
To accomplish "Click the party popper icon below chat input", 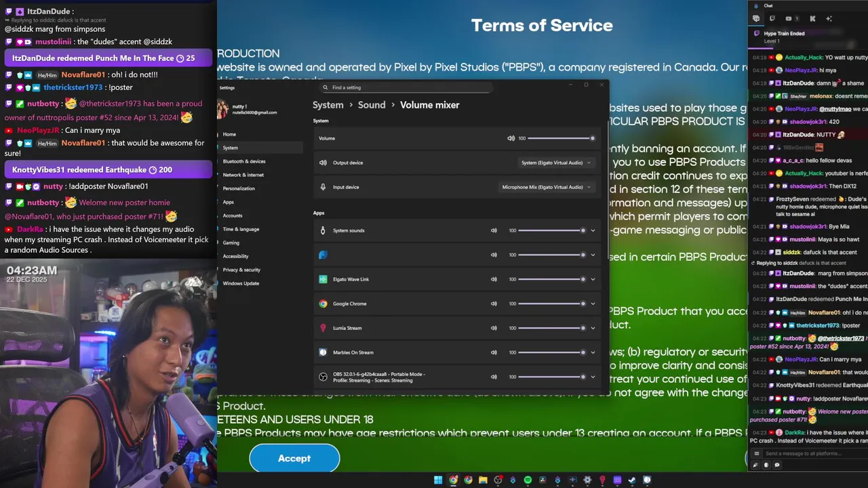I will point(755,465).
